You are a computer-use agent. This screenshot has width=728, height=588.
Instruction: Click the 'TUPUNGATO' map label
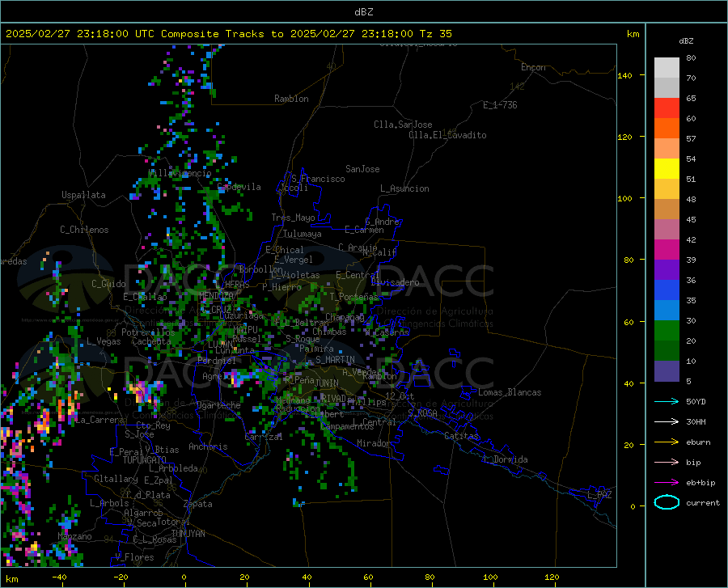tap(145, 460)
